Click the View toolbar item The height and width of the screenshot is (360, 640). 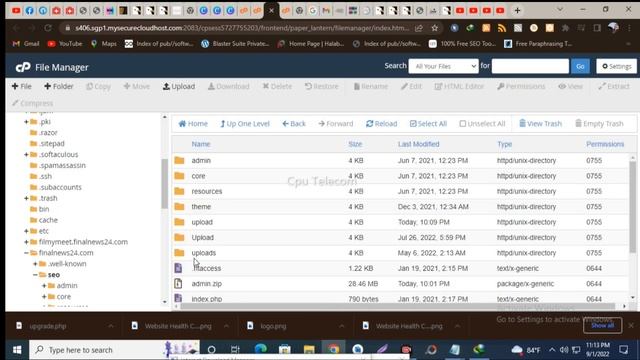click(x=571, y=86)
